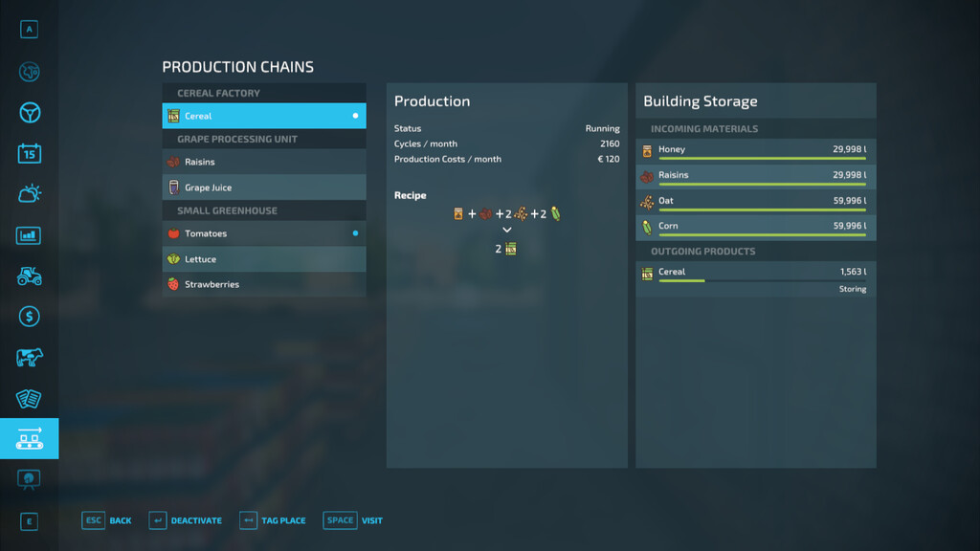Select the Lettuce production chain
The image size is (980, 551).
(263, 259)
